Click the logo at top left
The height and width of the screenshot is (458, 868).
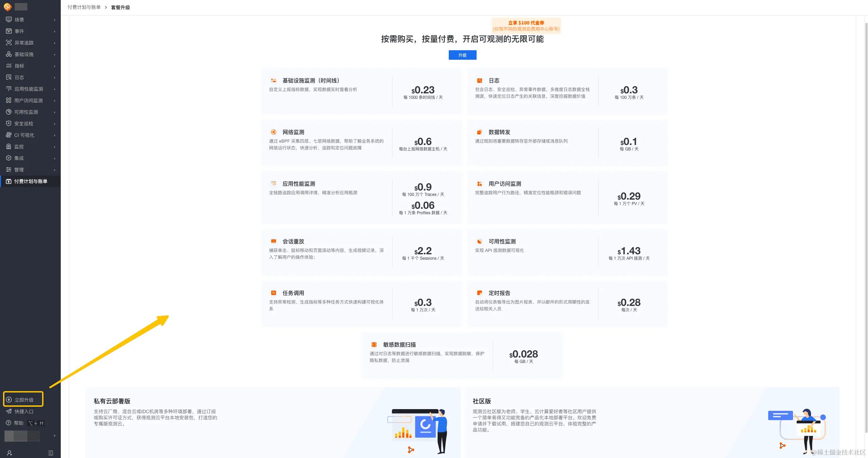coord(7,7)
